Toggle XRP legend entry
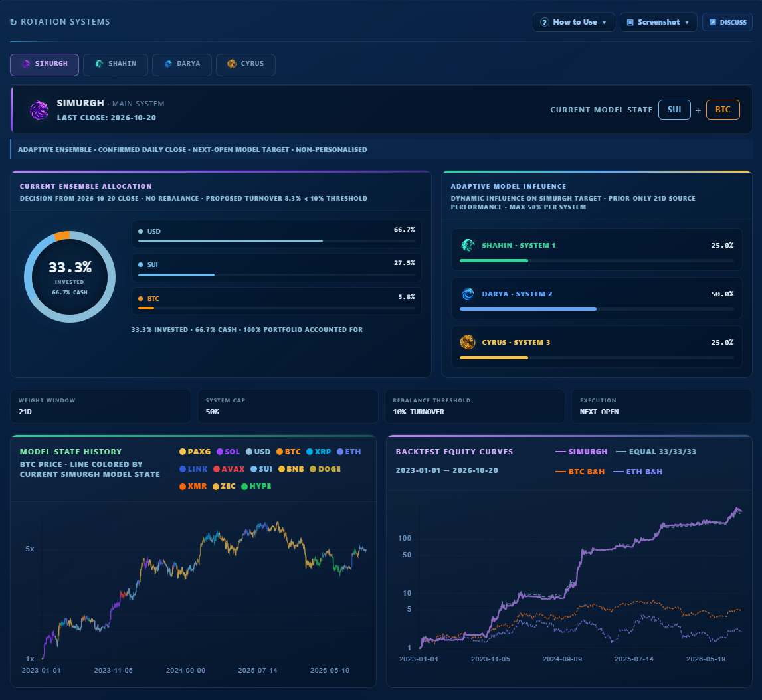762x700 pixels. coord(319,452)
